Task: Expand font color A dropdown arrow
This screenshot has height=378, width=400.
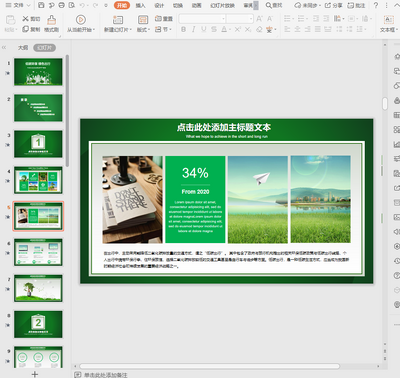Action: (x=230, y=30)
